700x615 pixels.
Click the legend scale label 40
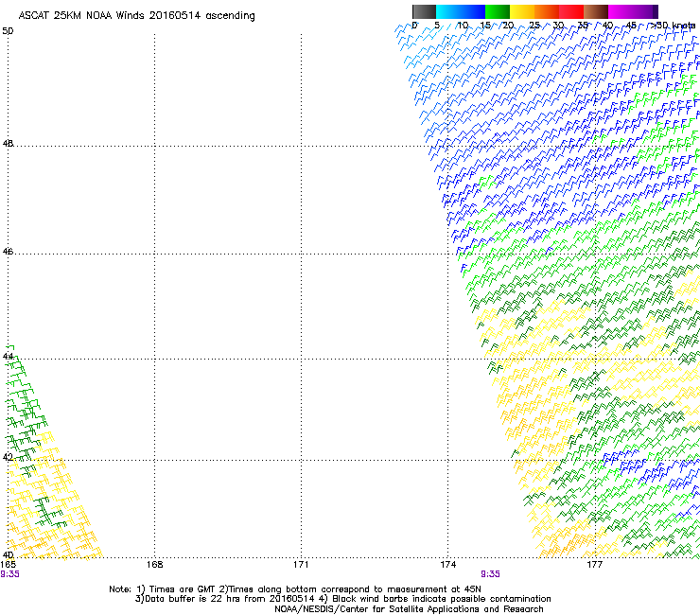coord(607,26)
